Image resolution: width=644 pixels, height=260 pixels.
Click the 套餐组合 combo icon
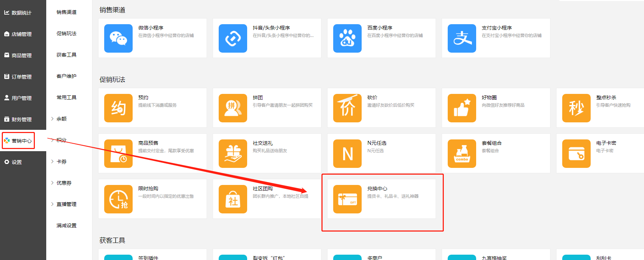(x=462, y=154)
